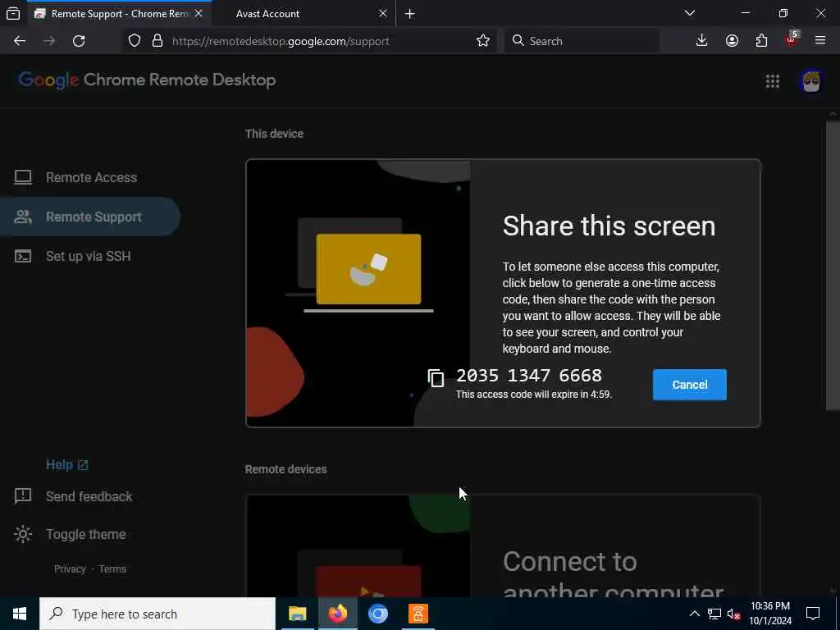Open the Google account avatar menu
The image size is (840, 630).
811,81
